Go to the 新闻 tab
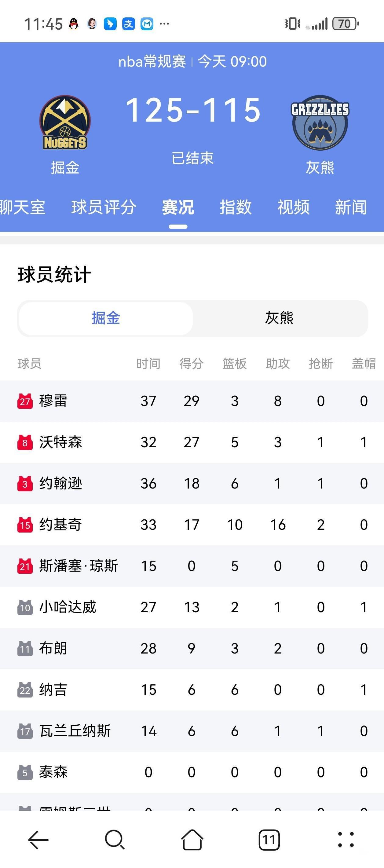 (x=351, y=207)
